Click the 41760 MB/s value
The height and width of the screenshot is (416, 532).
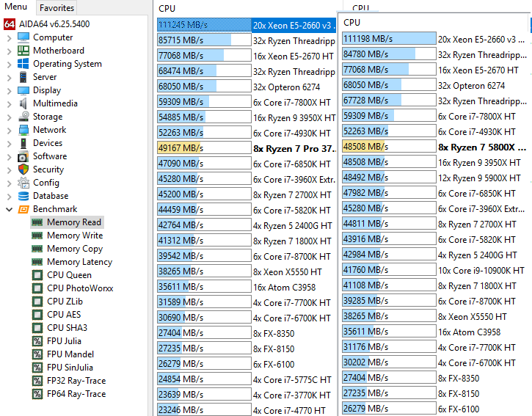click(x=365, y=270)
